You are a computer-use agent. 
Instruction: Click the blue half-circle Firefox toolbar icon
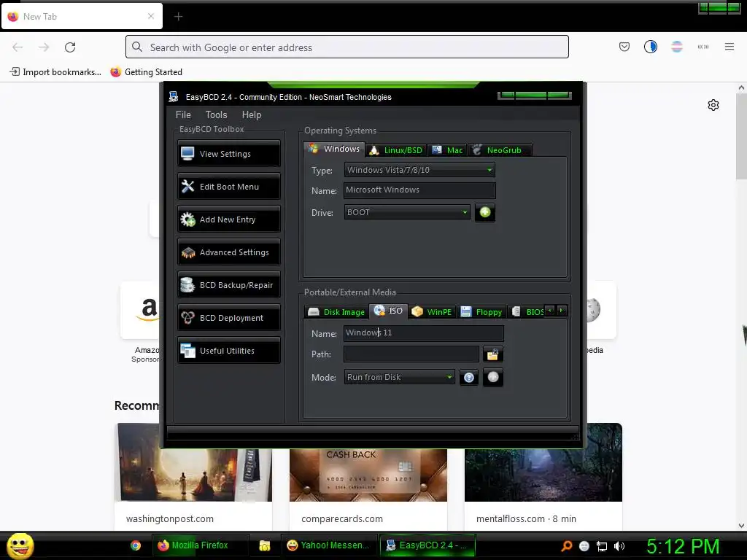[x=650, y=47]
